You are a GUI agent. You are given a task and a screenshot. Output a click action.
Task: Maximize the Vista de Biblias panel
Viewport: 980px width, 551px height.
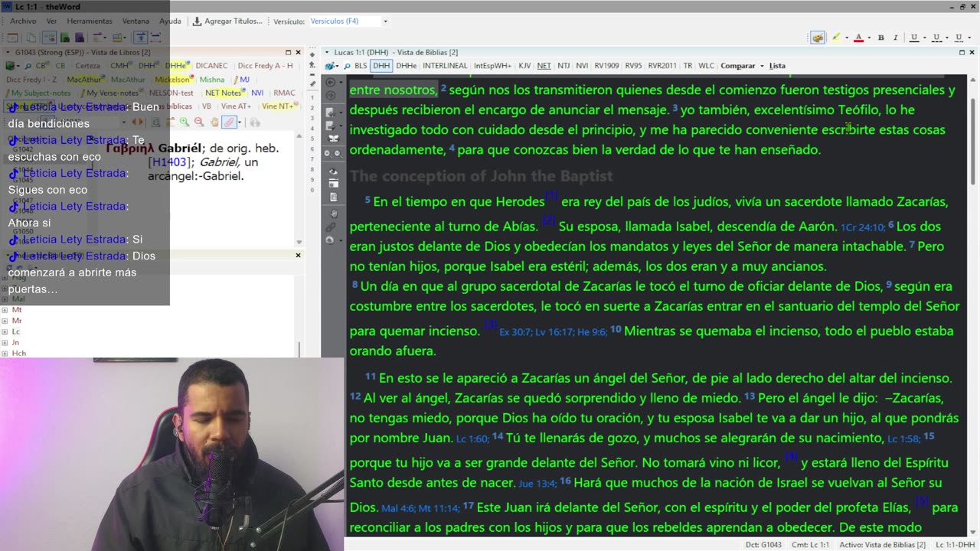click(x=962, y=52)
